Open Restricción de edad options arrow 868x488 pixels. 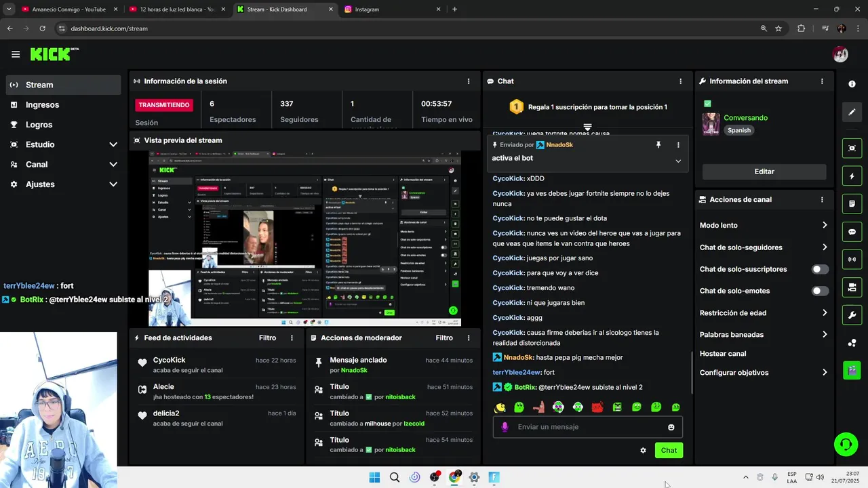[825, 312]
